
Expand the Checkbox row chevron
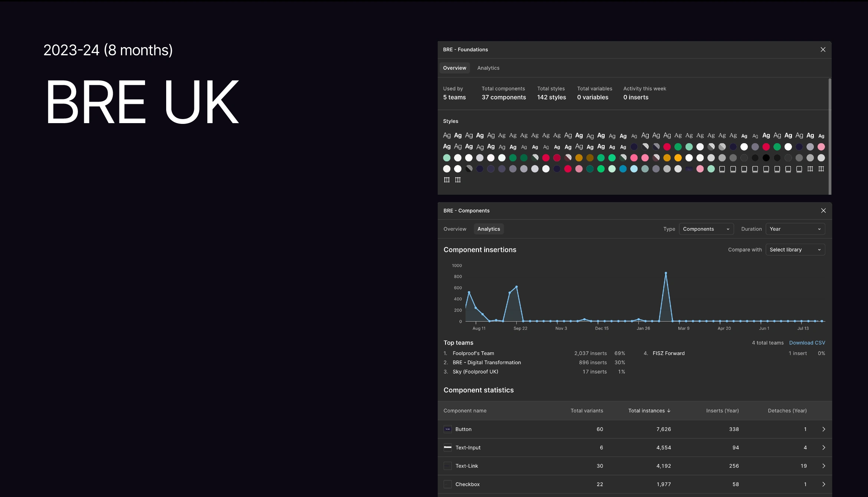(823, 484)
